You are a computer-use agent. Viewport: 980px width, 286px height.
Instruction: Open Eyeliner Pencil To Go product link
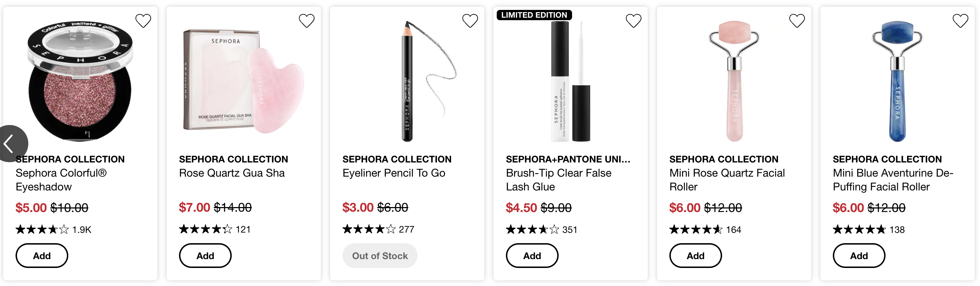click(394, 173)
